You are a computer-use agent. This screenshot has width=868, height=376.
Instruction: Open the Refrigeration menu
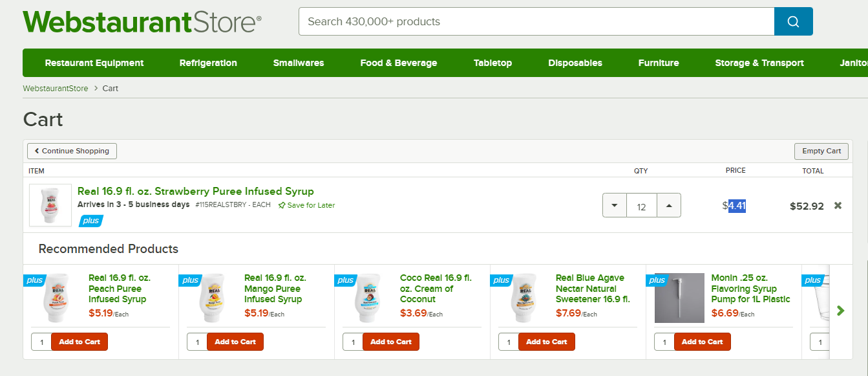(208, 63)
